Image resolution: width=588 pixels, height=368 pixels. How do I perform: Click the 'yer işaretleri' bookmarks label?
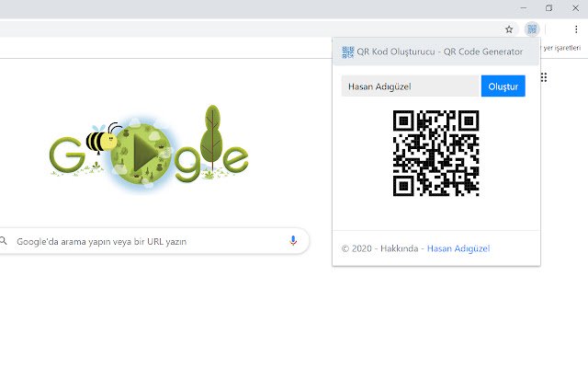click(561, 48)
